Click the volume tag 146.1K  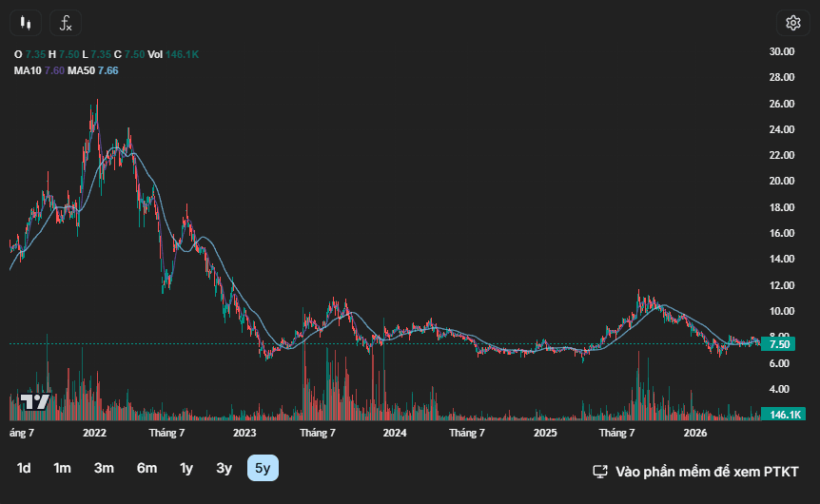784,415
